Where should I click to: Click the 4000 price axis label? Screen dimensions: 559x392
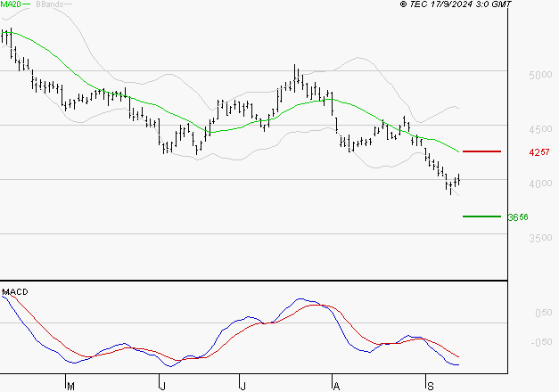click(x=540, y=184)
